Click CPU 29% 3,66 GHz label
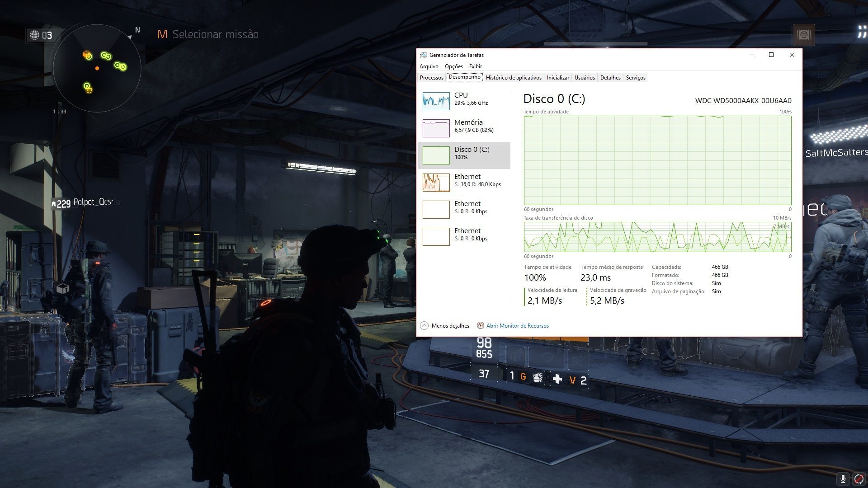The image size is (868, 488). (471, 99)
